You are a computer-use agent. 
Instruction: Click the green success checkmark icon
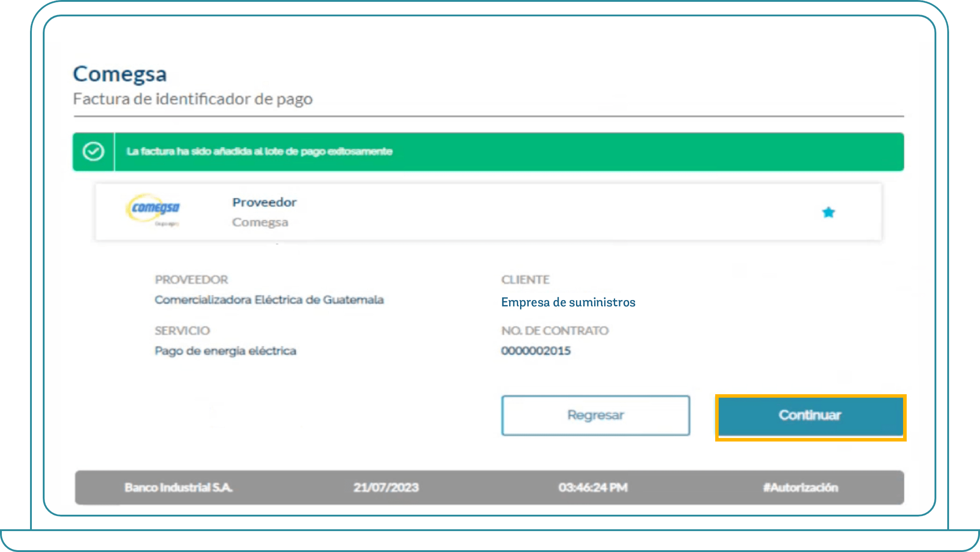[x=93, y=151]
